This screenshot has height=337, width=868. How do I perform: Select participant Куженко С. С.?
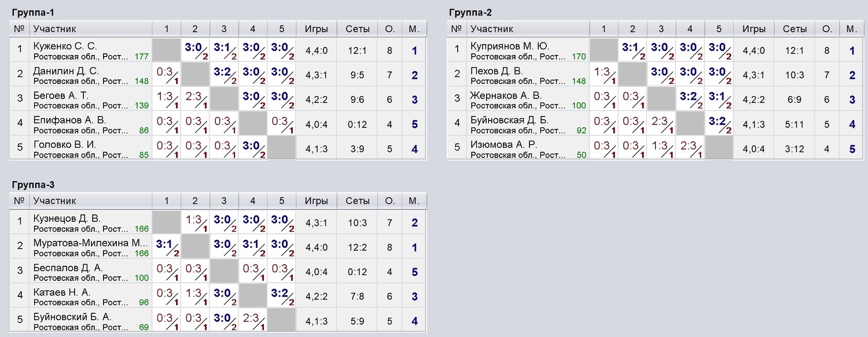(65, 46)
